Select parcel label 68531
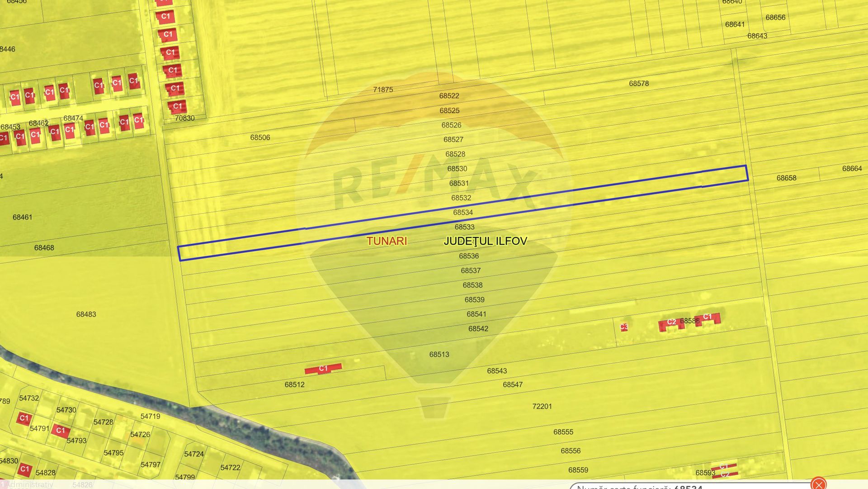This screenshot has height=489, width=868. [x=459, y=183]
